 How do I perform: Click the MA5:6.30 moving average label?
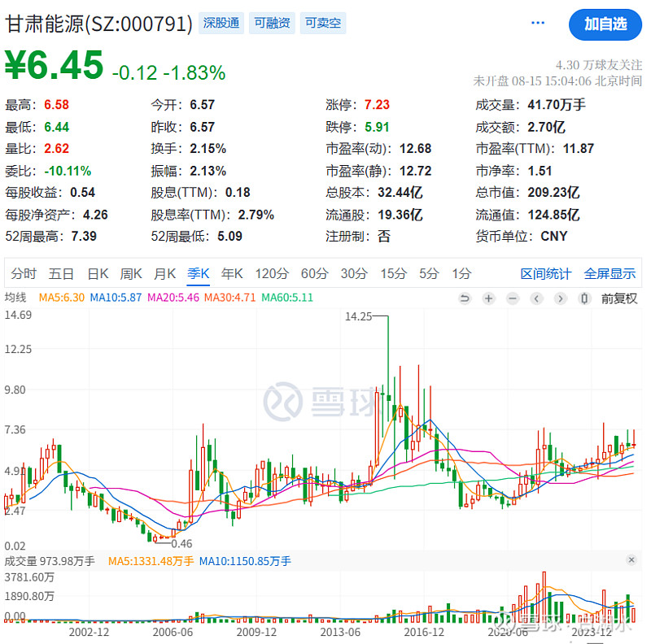62,298
